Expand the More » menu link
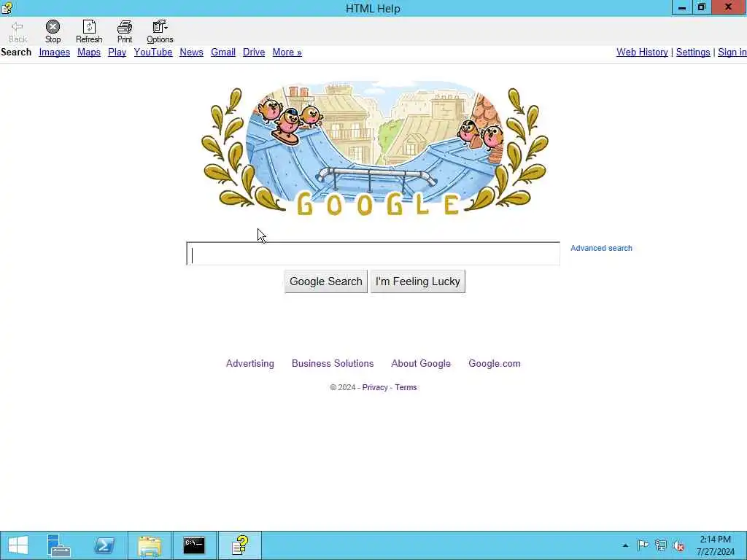This screenshot has width=747, height=560. [x=287, y=52]
